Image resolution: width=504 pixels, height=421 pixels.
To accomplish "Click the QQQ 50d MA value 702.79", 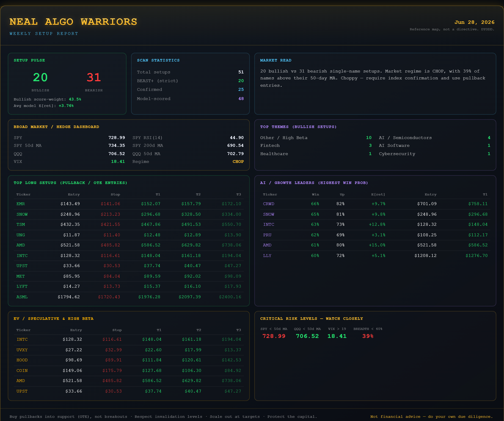I will coord(235,153).
